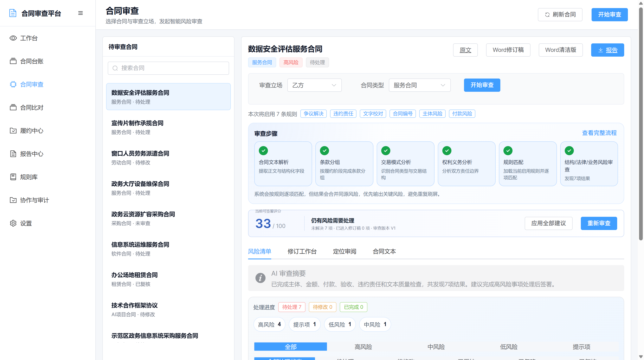Select 窗口人员劳务派遣合同 in the list
Viewport: 644px width, 360px height.
tap(168, 157)
